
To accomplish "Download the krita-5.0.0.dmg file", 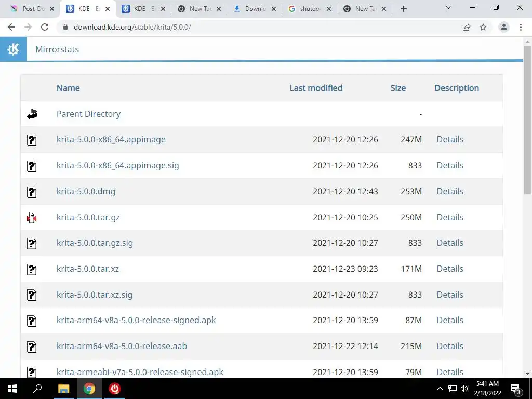I will [x=86, y=191].
